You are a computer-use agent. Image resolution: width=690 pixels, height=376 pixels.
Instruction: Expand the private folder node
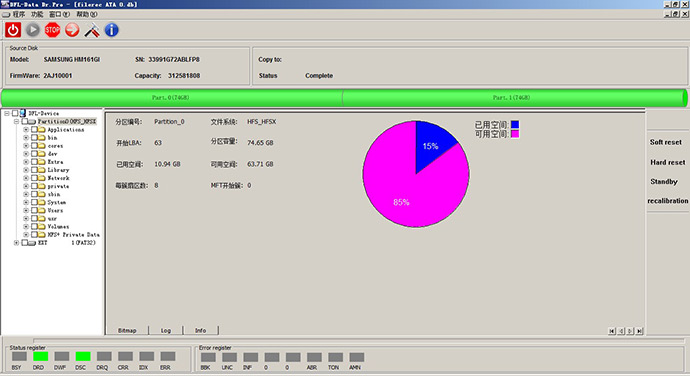coord(26,186)
